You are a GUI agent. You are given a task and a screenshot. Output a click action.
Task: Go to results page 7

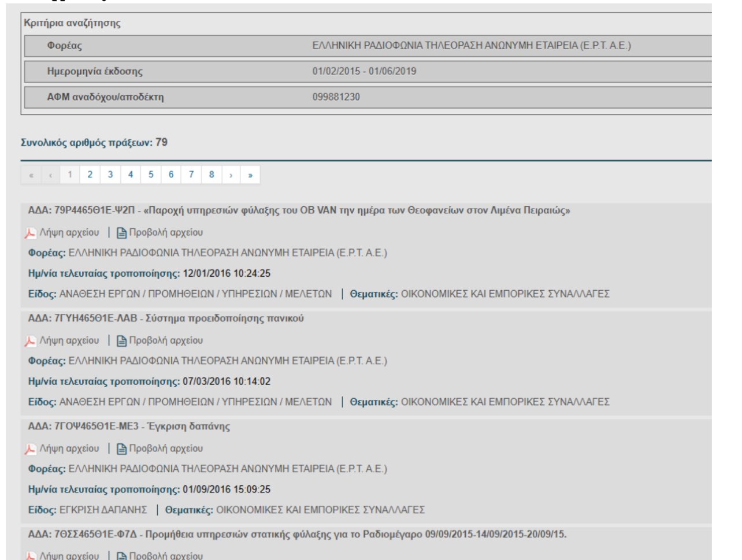tap(191, 175)
